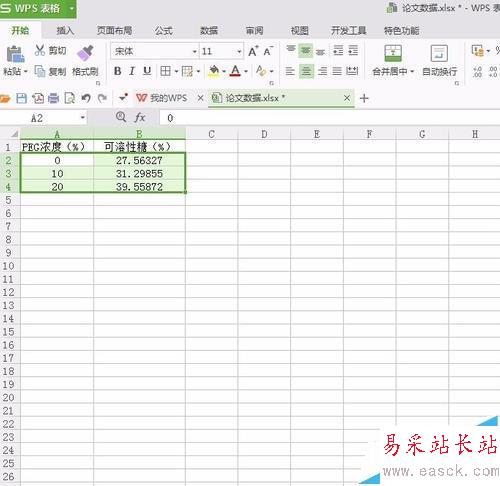Toggle bold formatting
Image resolution: width=500 pixels, height=486 pixels.
coord(117,71)
